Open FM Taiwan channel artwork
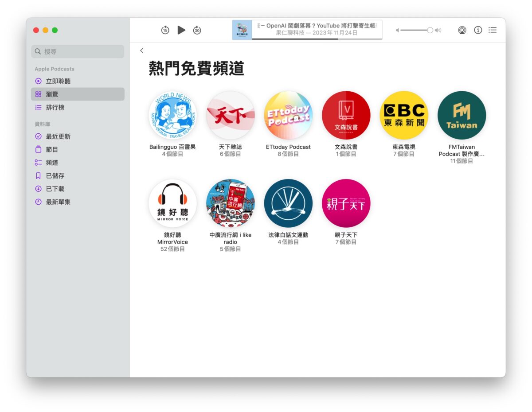This screenshot has width=532, height=412. (x=462, y=115)
